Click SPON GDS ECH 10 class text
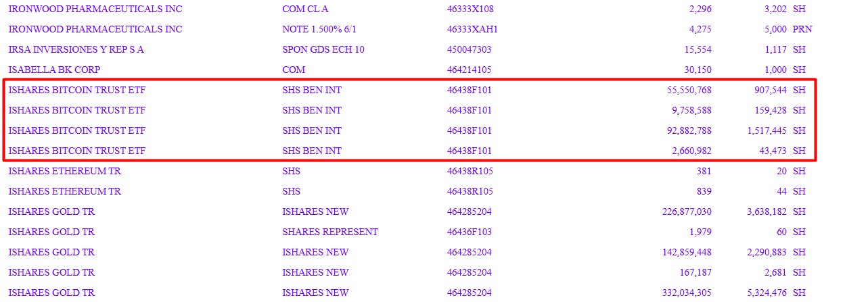Screen dimensions: 868x302 point(323,50)
